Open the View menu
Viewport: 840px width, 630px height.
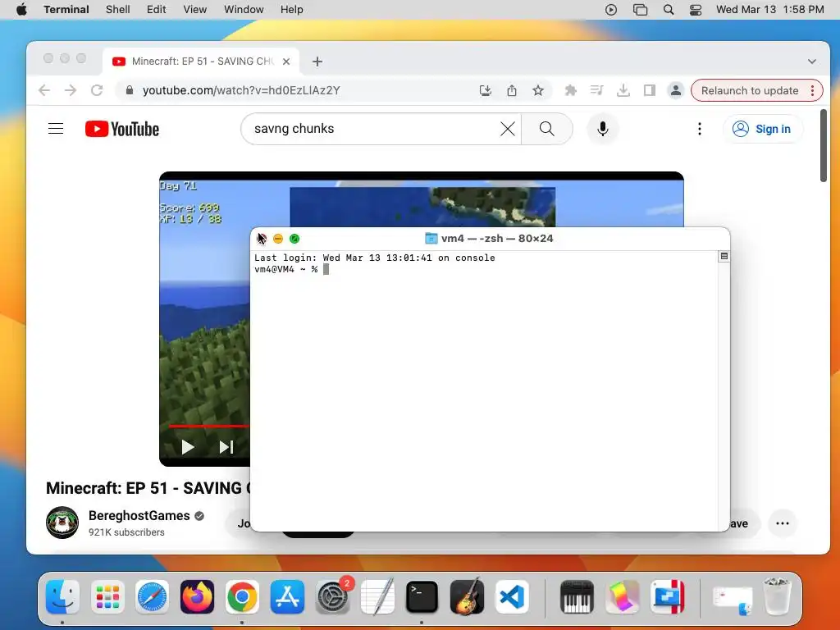click(x=195, y=10)
